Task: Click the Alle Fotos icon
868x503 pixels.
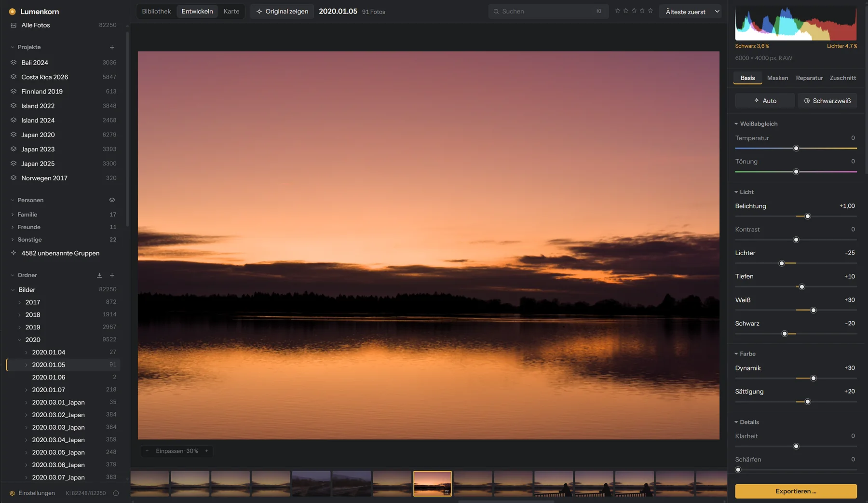Action: pos(14,25)
